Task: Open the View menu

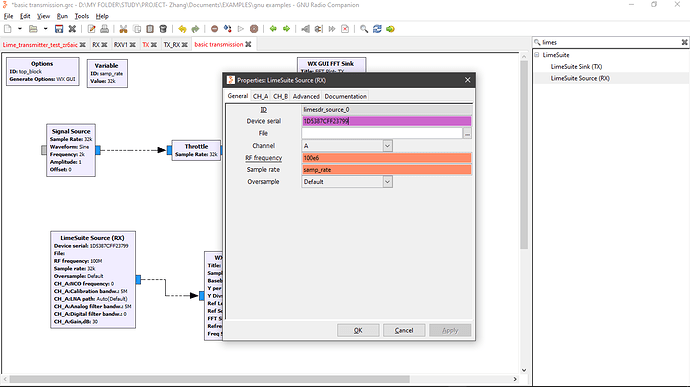Action: click(x=43, y=16)
